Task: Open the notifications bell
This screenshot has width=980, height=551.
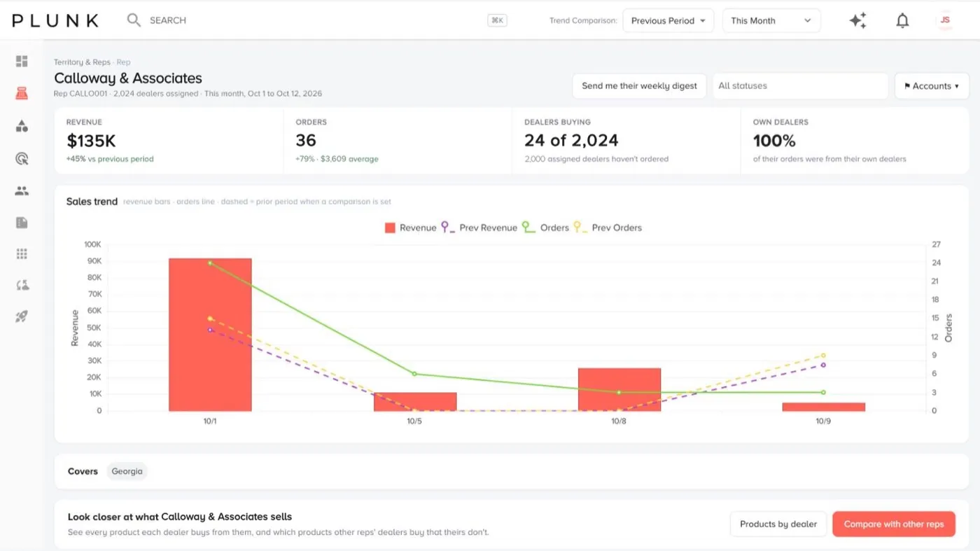Action: pos(903,20)
